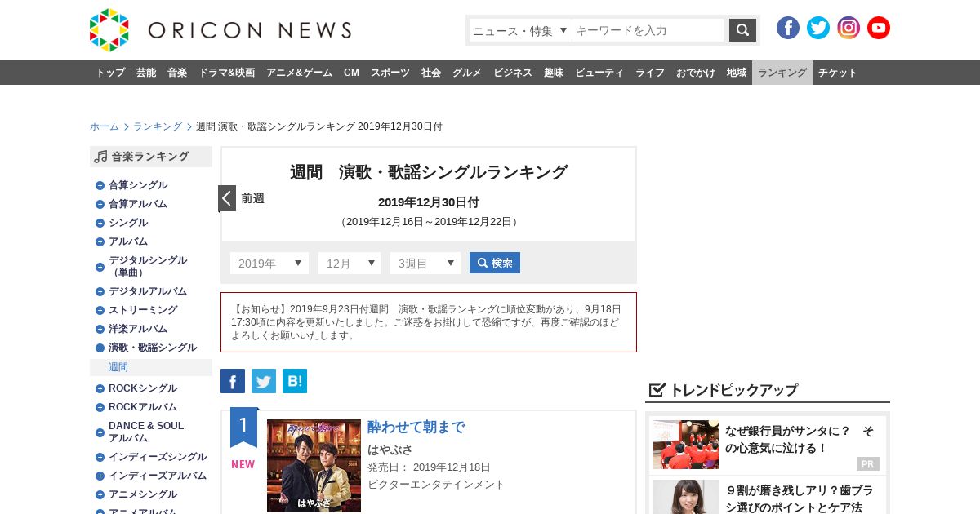Open DANCE & SOUL アルバム ranking
980x514 pixels.
point(146,432)
